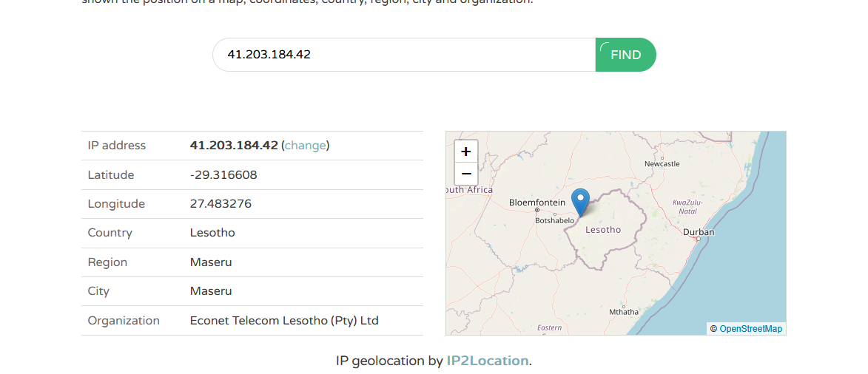
Task: Click the organization Econet Telecom Lesotho text
Action: tap(284, 321)
